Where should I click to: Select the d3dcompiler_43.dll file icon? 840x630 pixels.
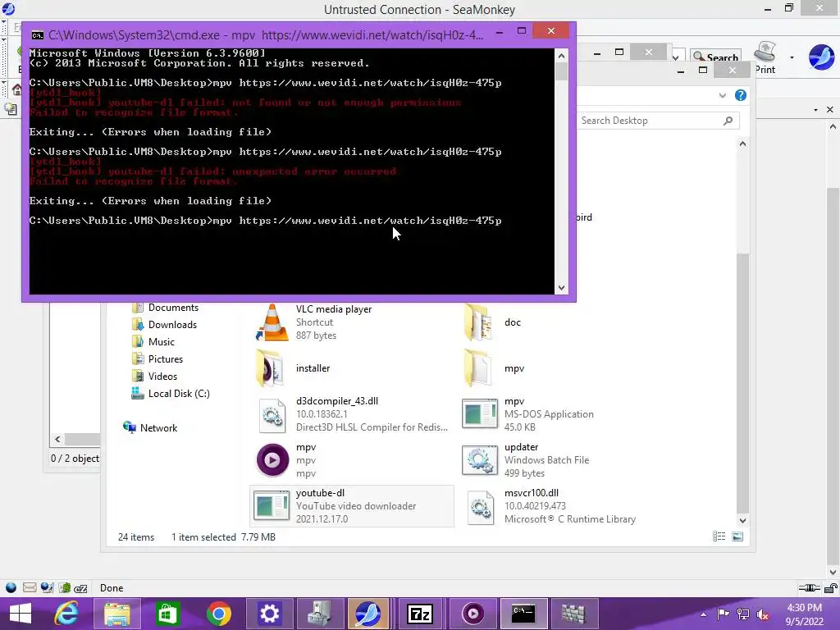[272, 414]
